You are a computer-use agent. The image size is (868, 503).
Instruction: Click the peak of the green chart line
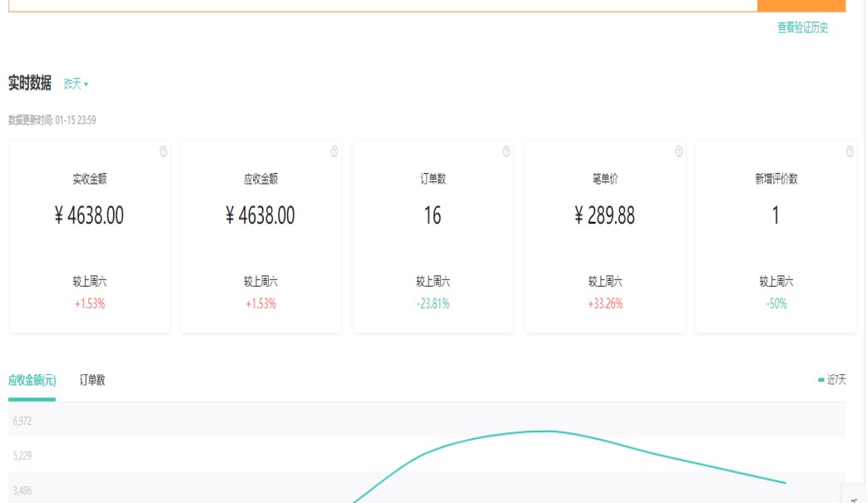click(x=545, y=431)
